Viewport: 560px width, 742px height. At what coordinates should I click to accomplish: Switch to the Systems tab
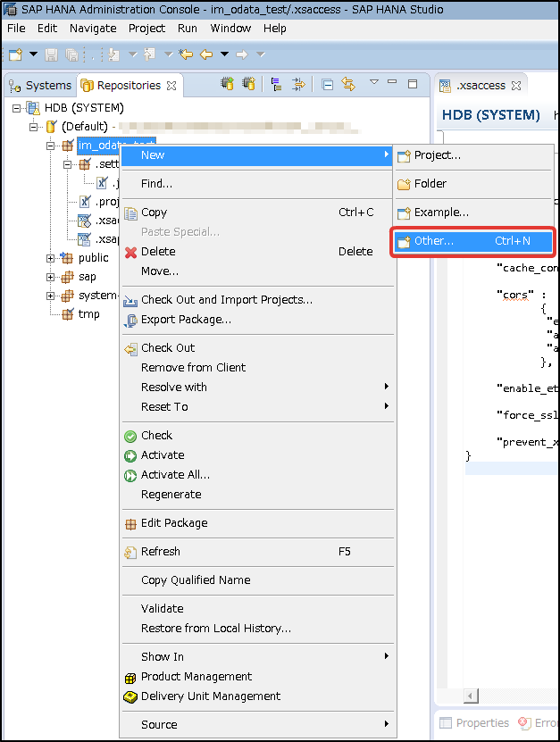click(40, 86)
